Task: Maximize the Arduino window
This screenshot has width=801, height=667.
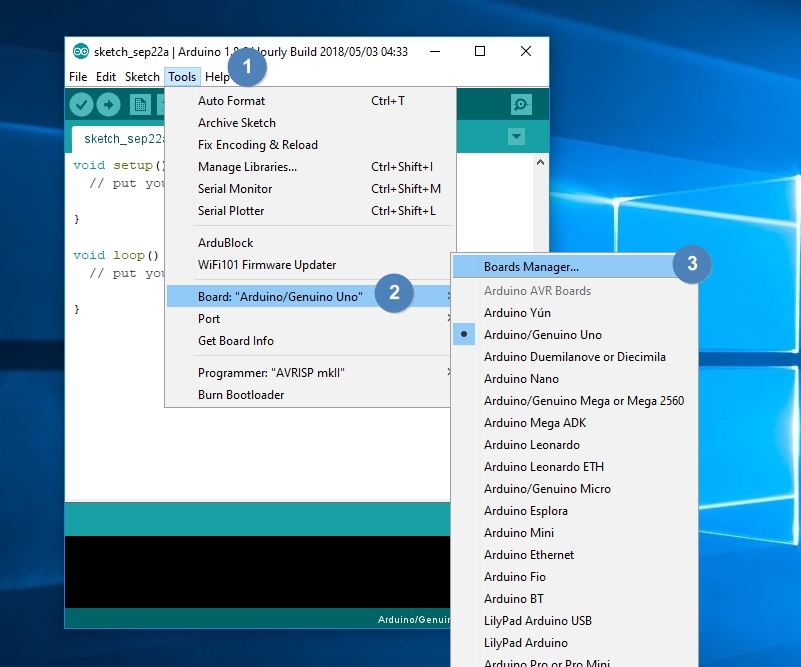Action: tap(480, 51)
